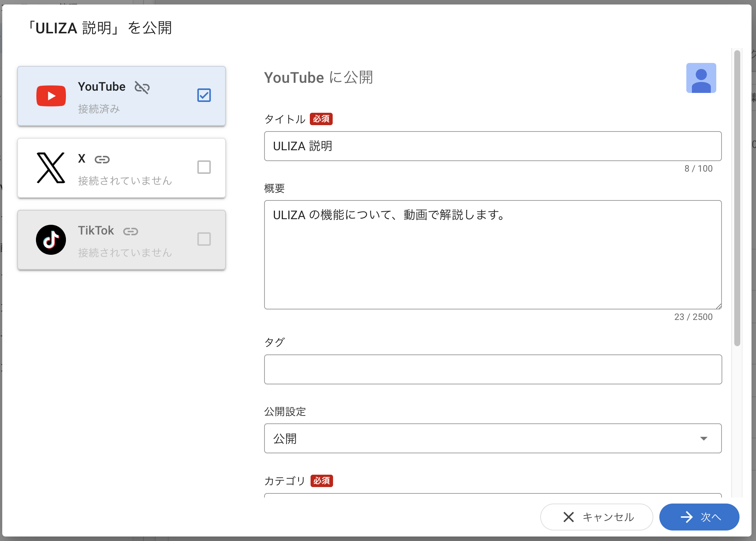Click the X logo icon
This screenshot has height=541, width=756.
coord(51,168)
